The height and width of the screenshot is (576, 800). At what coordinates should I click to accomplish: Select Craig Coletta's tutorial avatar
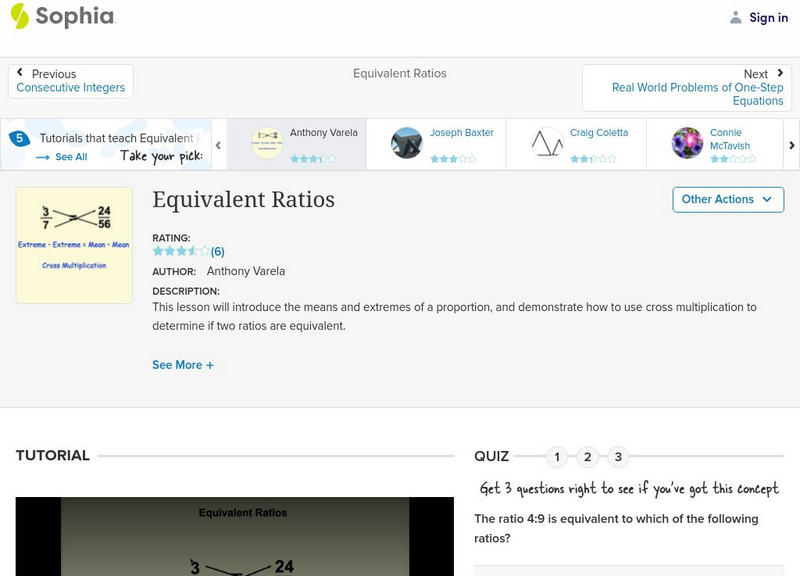(547, 143)
